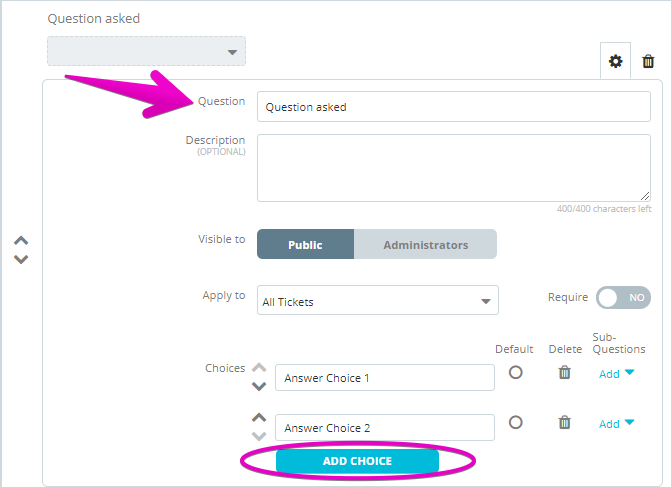Click the ADD CHOICE button

point(357,461)
